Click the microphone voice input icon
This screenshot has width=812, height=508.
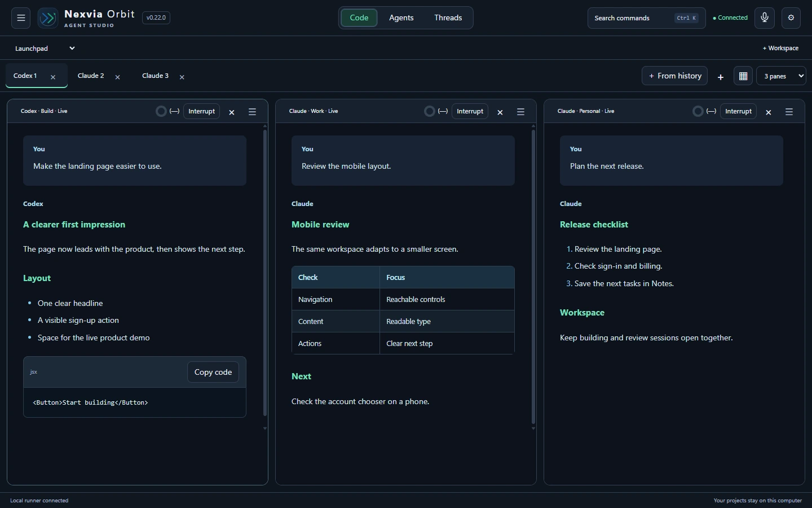[765, 17]
